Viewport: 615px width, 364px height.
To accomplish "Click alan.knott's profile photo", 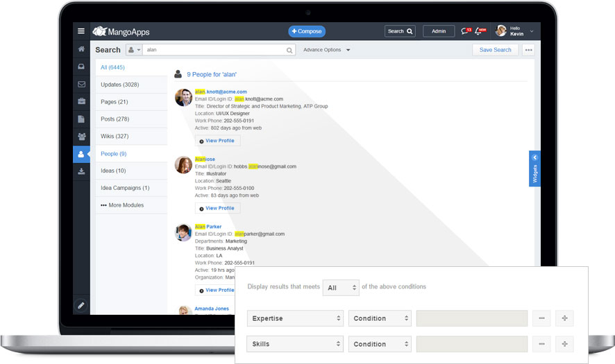I will coord(183,97).
